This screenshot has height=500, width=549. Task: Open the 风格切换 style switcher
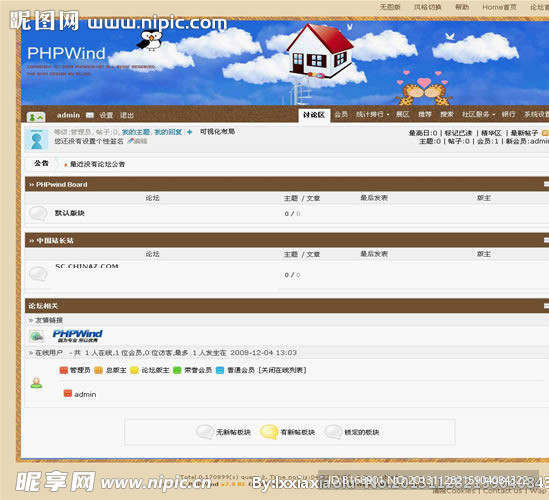click(428, 7)
